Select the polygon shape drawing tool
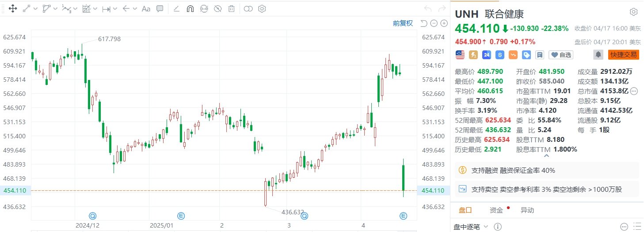This screenshot has width=644, height=232. (46, 8)
